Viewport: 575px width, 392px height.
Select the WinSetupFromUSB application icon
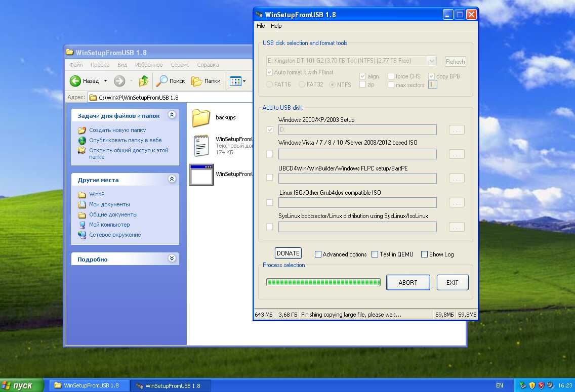point(201,175)
